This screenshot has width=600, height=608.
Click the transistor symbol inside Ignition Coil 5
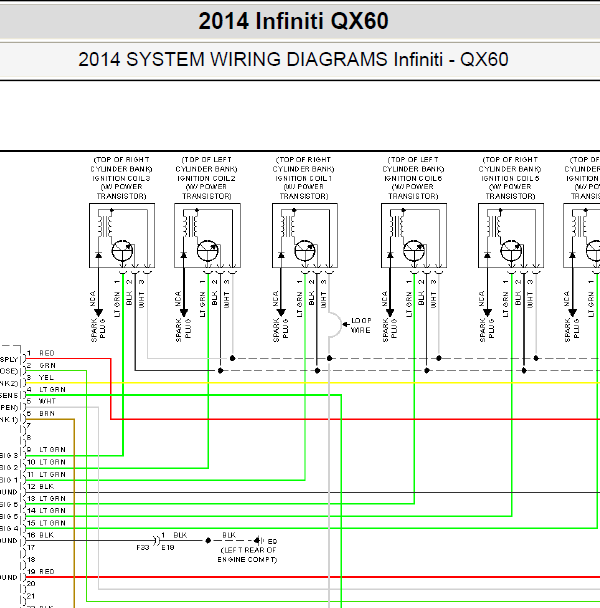point(511,251)
